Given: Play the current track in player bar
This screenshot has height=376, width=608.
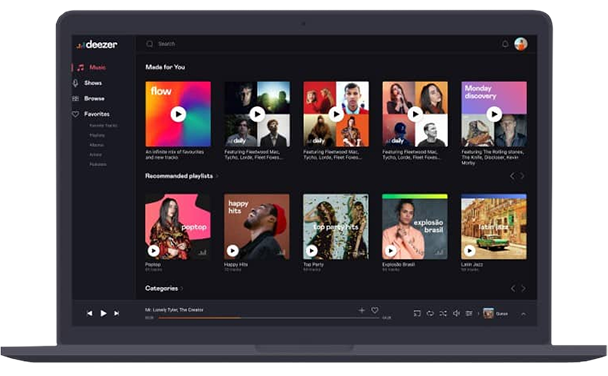Looking at the screenshot, I should pyautogui.click(x=103, y=313).
